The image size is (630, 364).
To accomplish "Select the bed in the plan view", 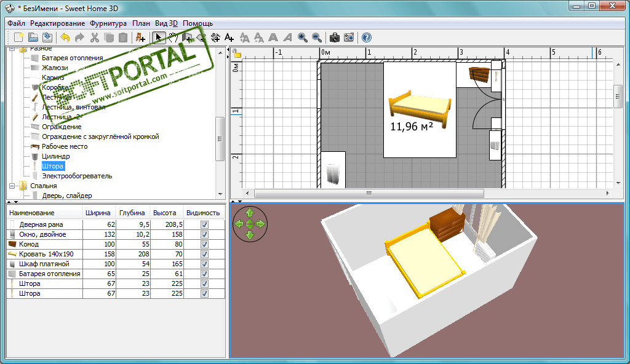I will click(x=420, y=109).
